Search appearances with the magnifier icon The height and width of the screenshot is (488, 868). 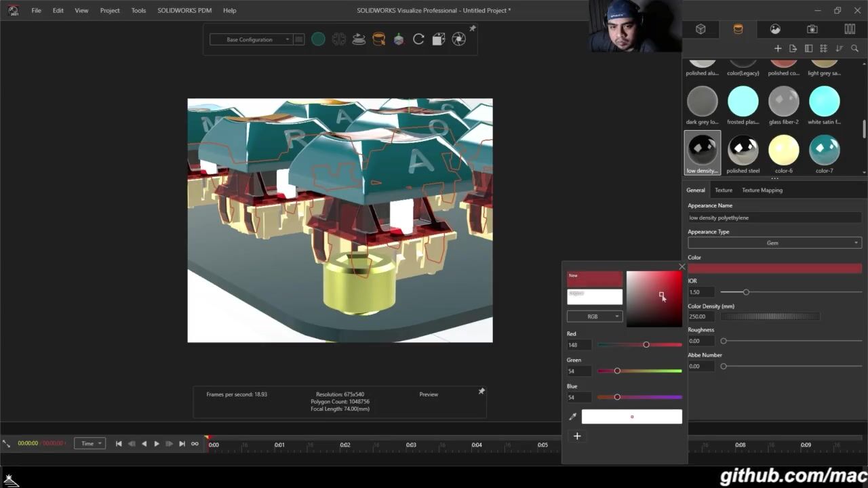pos(855,49)
